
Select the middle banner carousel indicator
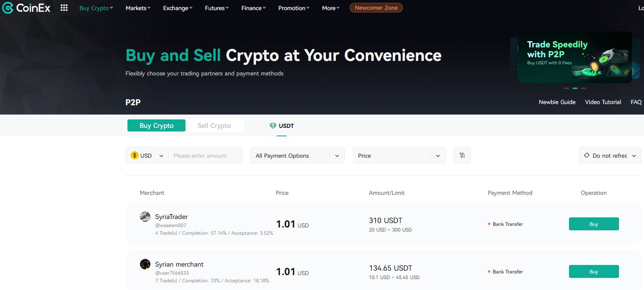575,88
